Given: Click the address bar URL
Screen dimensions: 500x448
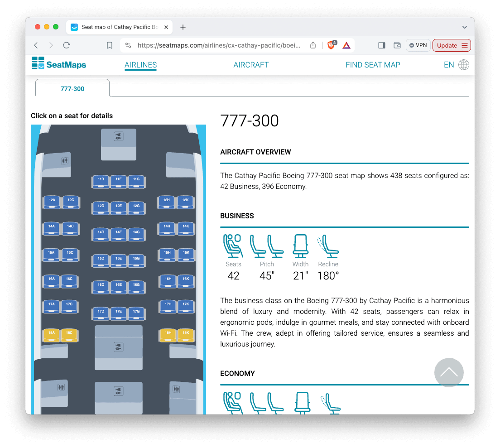Looking at the screenshot, I should coord(219,45).
